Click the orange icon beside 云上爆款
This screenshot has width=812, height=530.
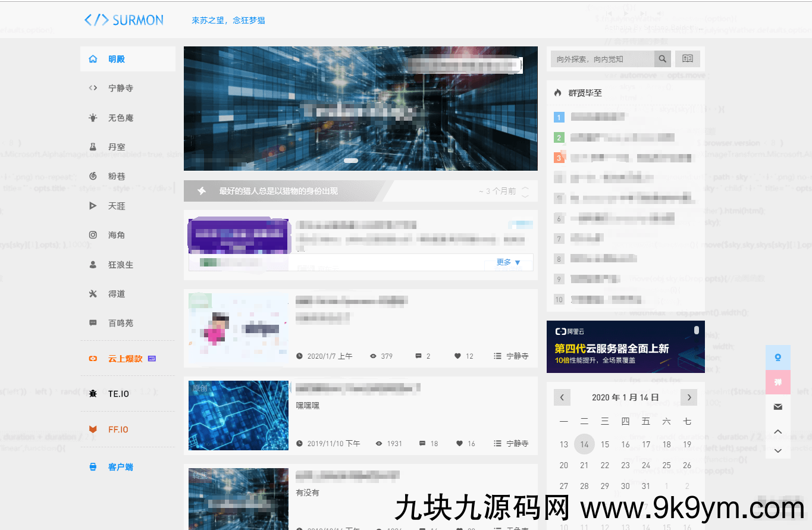point(93,359)
